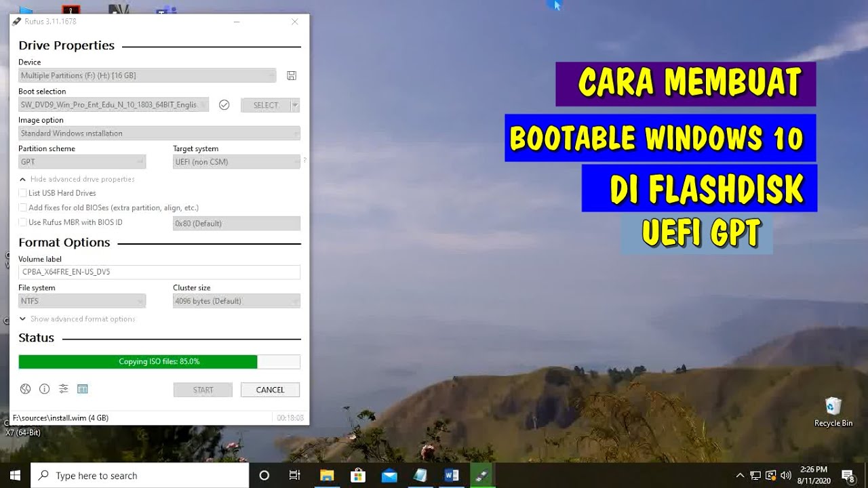Toggle Add fixes for old BIOSes checkbox
This screenshot has height=488, width=868.
coord(23,208)
